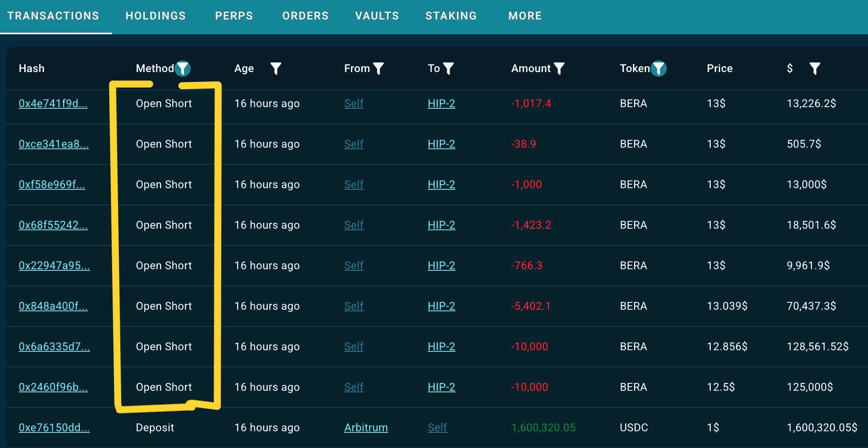
Task: Open the Method column filter
Action: click(183, 69)
